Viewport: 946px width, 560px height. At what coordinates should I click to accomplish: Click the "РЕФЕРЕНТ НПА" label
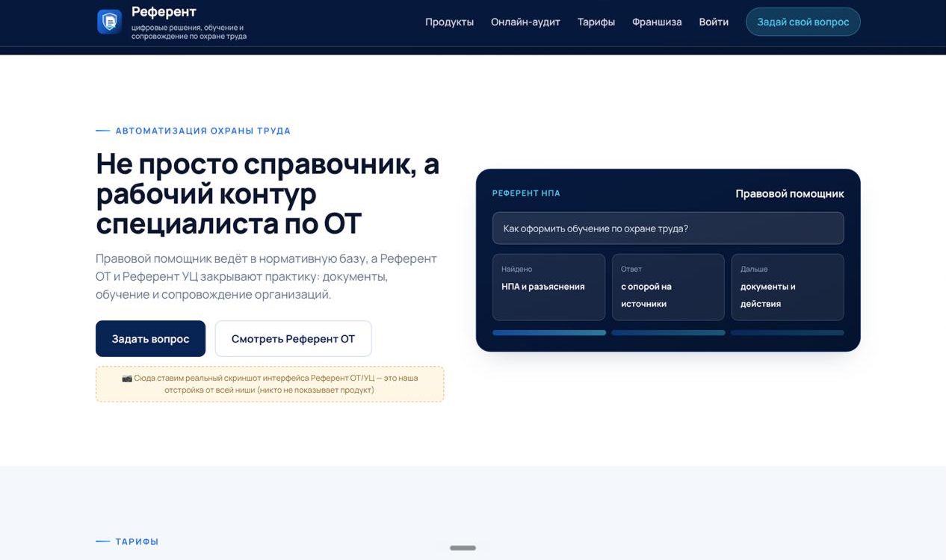pyautogui.click(x=526, y=193)
